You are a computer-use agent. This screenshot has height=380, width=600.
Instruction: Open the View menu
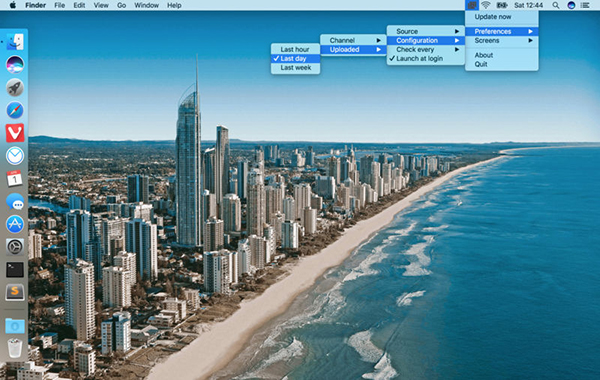click(101, 5)
